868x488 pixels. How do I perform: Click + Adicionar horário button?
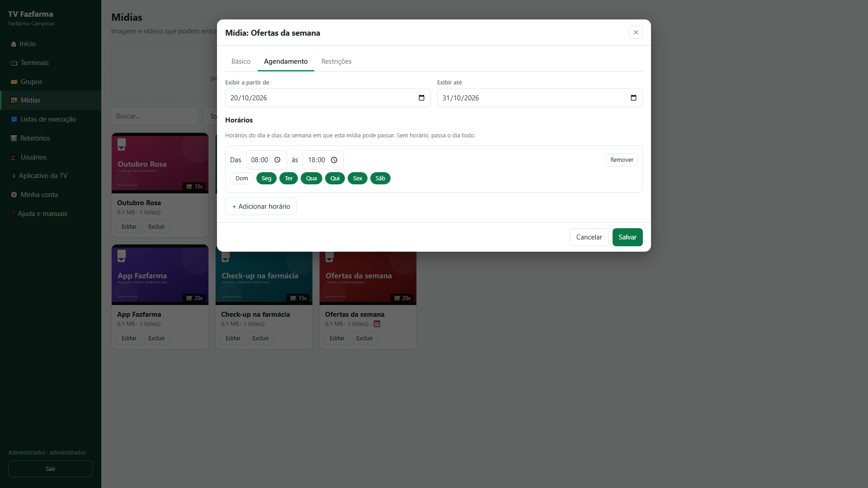(x=261, y=206)
